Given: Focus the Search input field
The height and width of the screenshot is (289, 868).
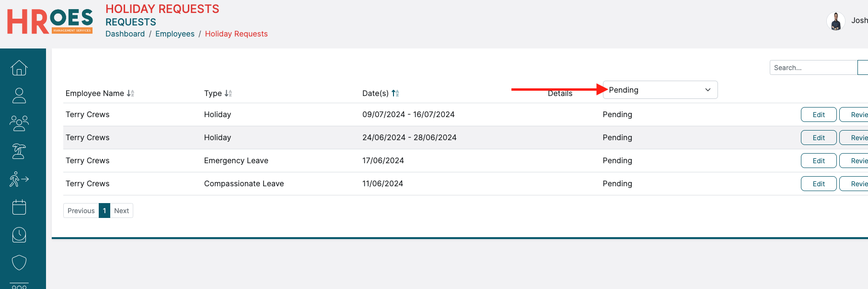Looking at the screenshot, I should 813,68.
